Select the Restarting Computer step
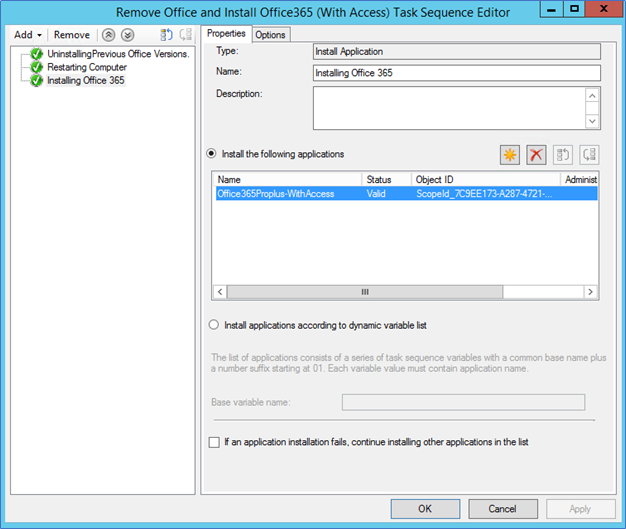This screenshot has width=626, height=529. (87, 67)
